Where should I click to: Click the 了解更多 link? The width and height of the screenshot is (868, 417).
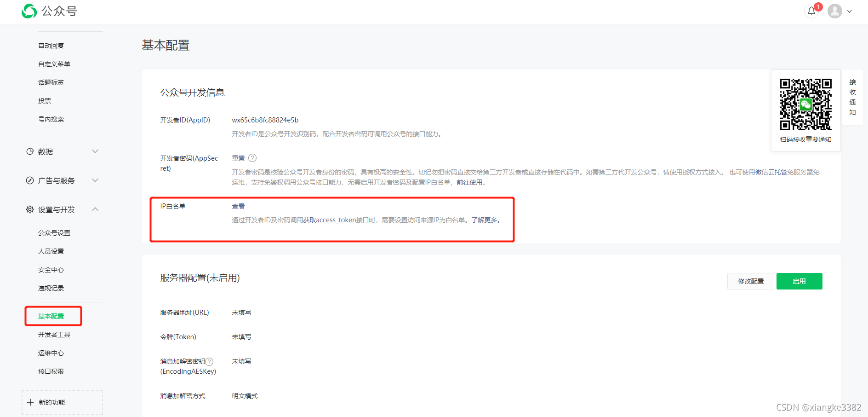point(484,220)
